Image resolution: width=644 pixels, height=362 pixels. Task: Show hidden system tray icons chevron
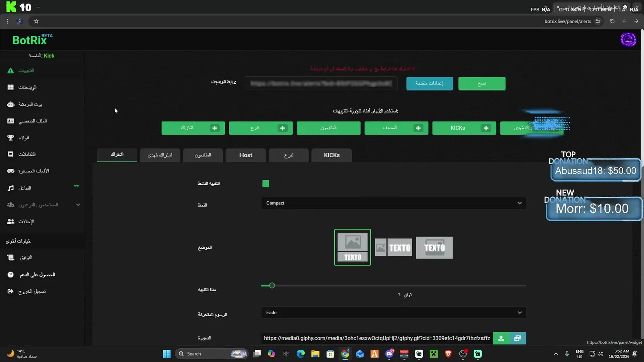pos(556,354)
